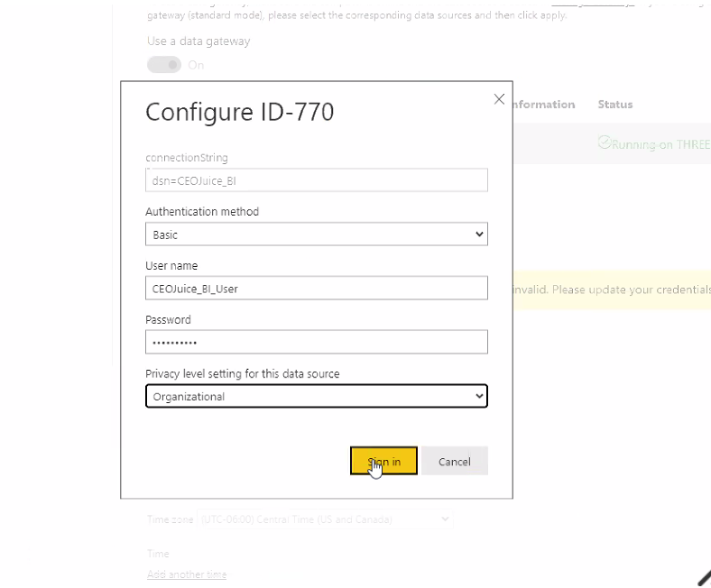The image size is (711, 588).
Task: Focus the User name input field
Action: [317, 289]
